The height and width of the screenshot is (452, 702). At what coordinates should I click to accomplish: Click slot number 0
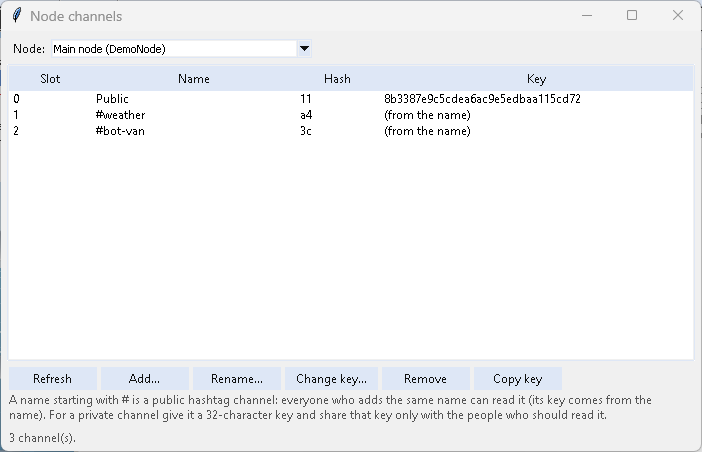[x=17, y=99]
